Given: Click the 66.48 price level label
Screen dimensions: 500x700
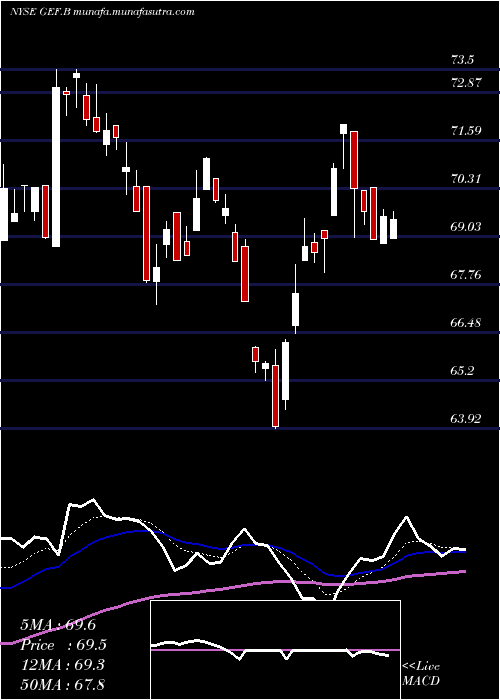Looking at the screenshot, I should coord(466,323).
